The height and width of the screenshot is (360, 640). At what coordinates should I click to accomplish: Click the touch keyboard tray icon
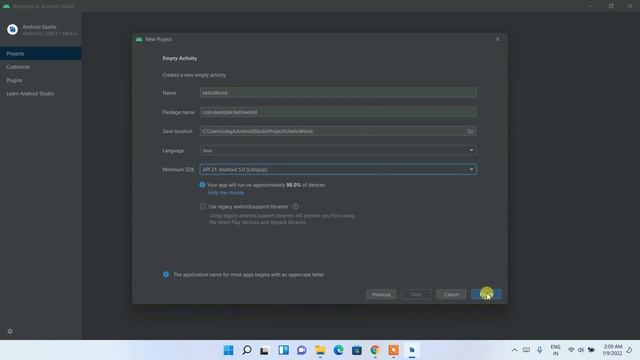[x=527, y=350]
